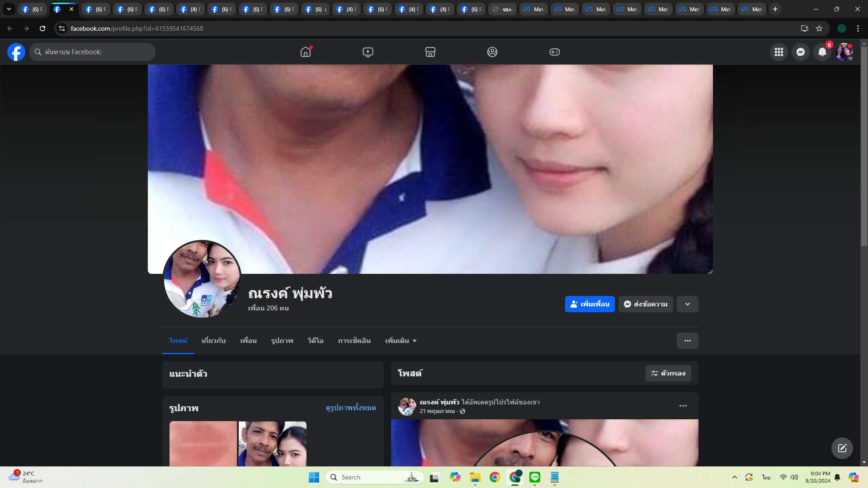Screen dimensions: 868x488
Task: Open the ตัวกรอง posts filter button
Action: pos(668,373)
